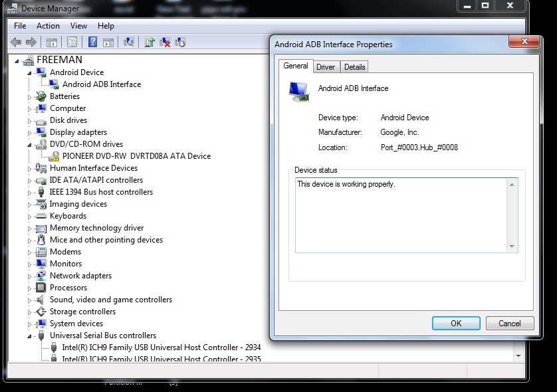557x392 pixels.
Task: Open the View menu
Action: click(x=78, y=26)
